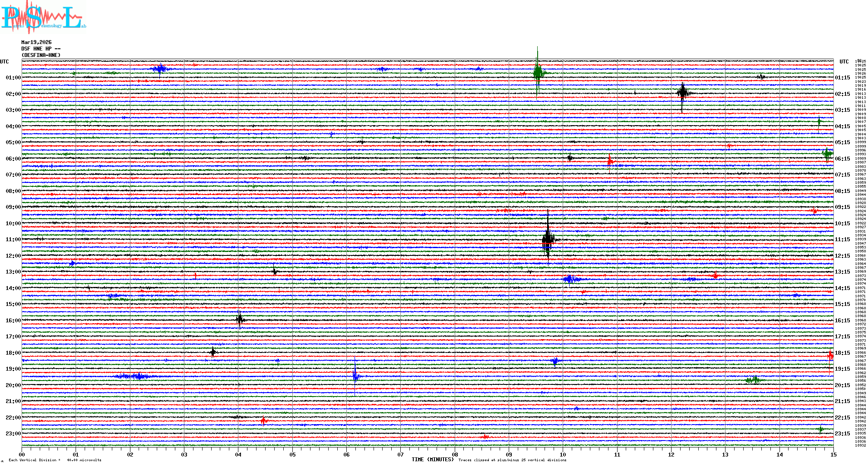
Task: Click the blue wave packet near minute 02 at top
Action: (x=161, y=69)
